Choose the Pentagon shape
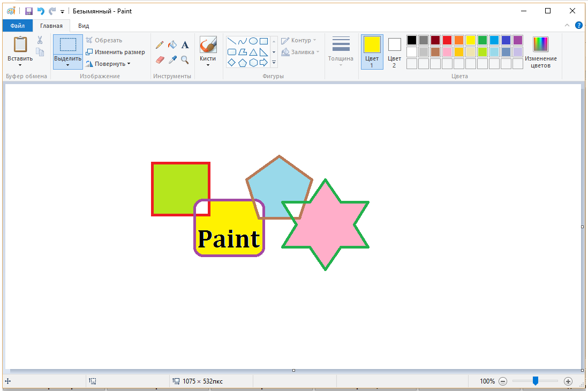 click(242, 63)
